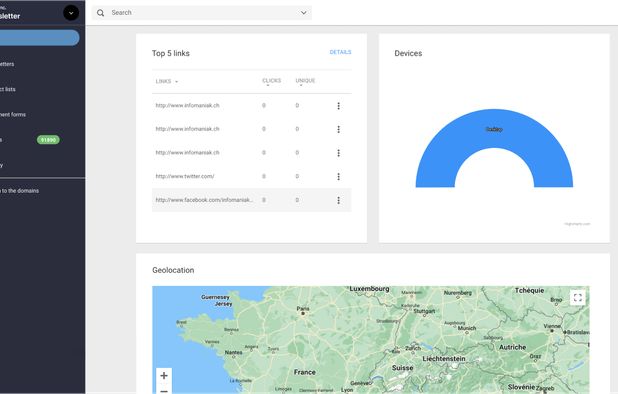The height and width of the screenshot is (394, 618).
Task: Zoom in the map with plus button
Action: (x=164, y=375)
